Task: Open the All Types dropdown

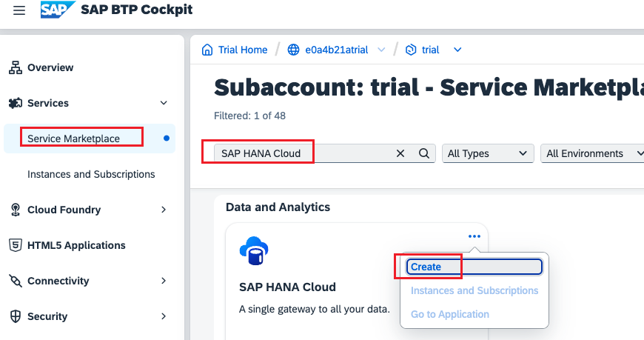Action: coord(489,153)
